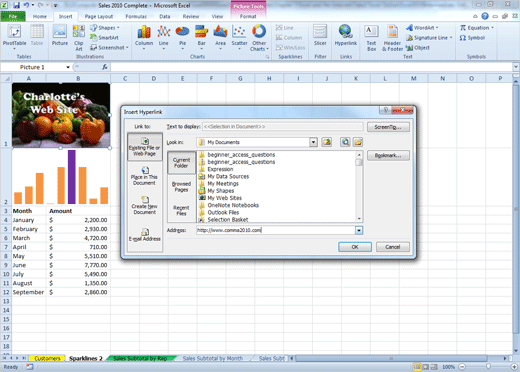
Task: Click the search-the-web icon in dialog
Action: point(345,142)
